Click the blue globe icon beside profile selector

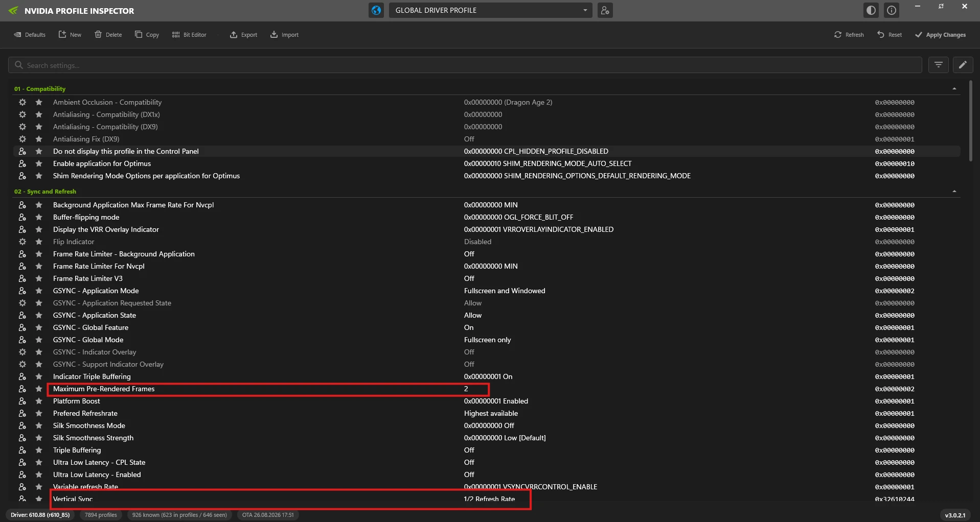tap(376, 10)
